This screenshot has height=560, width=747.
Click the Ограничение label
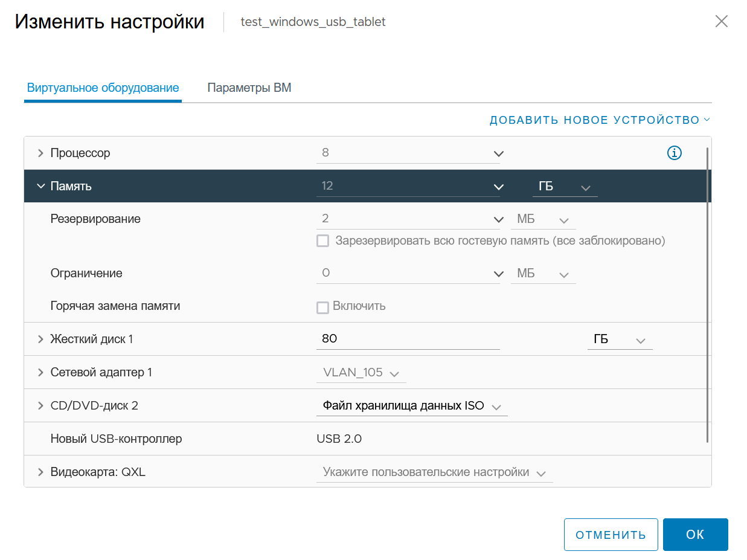pos(86,274)
